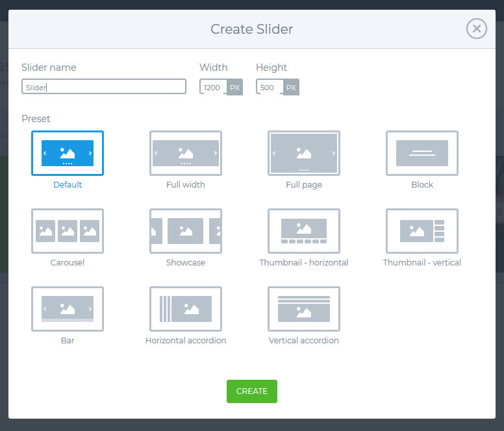Viewport: 504px width, 431px height.
Task: Pick the Thumbnail - horizontal preset icon
Action: pos(304,231)
